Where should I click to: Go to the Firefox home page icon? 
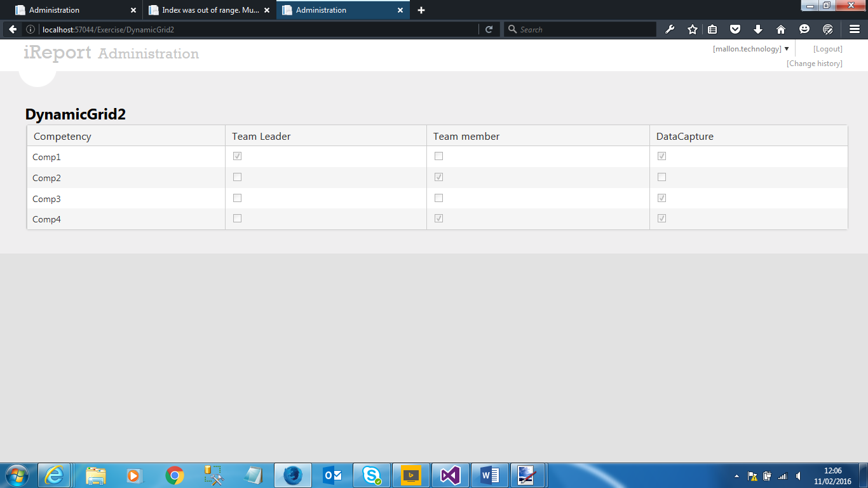[781, 29]
